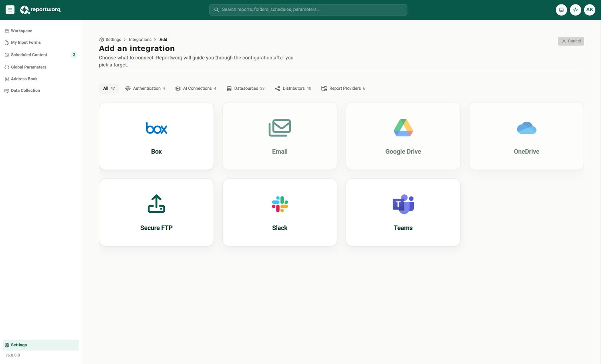This screenshot has height=364, width=601.
Task: Click the Add breadcrumb item
Action: [x=163, y=40]
